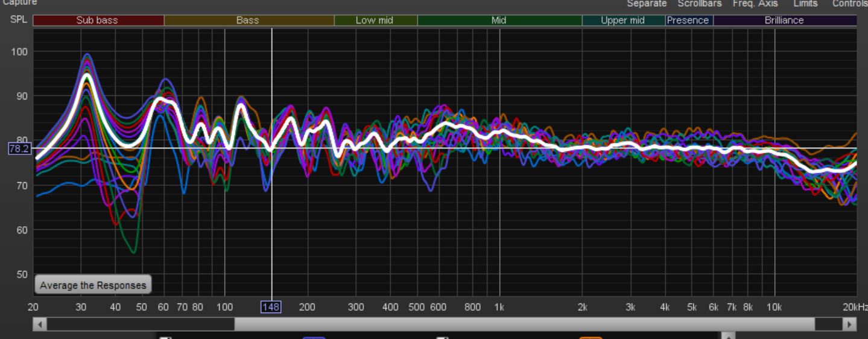Image resolution: width=868 pixels, height=339 pixels.
Task: Click the horizontal scrollbar left arrow
Action: pyautogui.click(x=40, y=325)
